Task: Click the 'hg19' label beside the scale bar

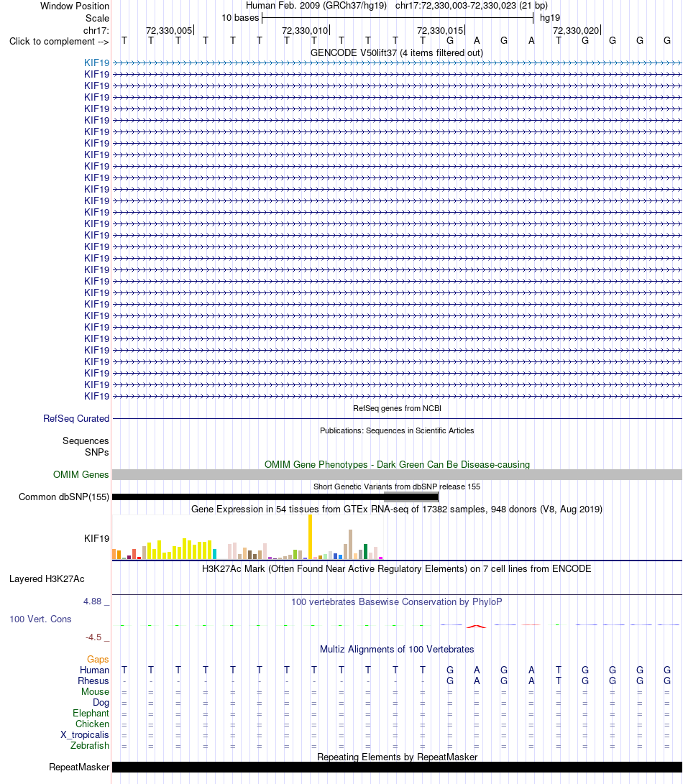Action: 550,18
